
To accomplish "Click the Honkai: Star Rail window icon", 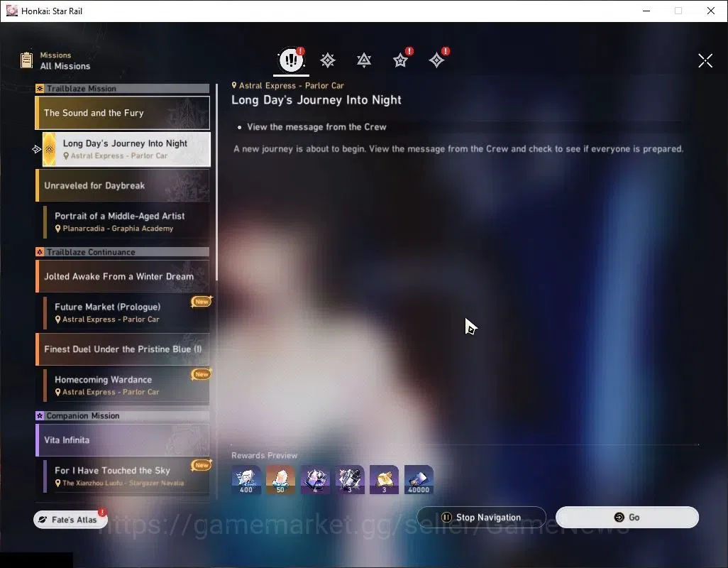I will tap(11, 11).
